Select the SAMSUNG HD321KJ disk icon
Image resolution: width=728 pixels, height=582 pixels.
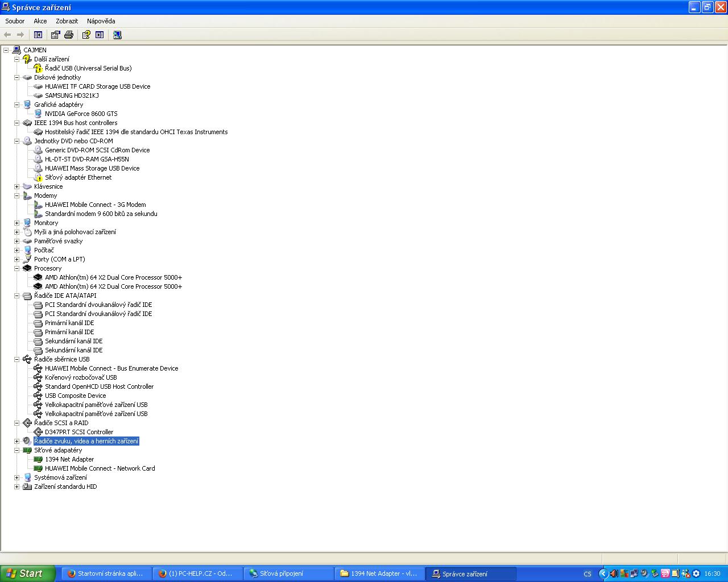[38, 95]
